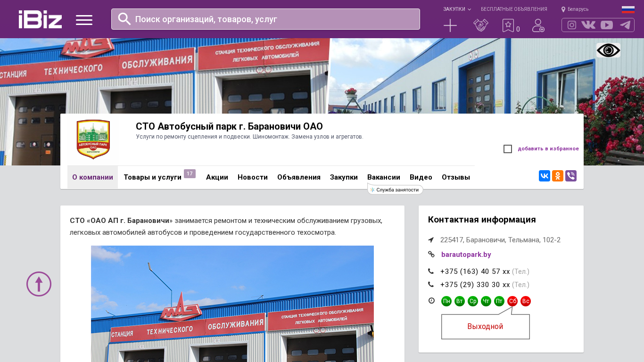Open the service station photo in description
Image resolution: width=644 pixels, height=362 pixels.
pos(232,304)
